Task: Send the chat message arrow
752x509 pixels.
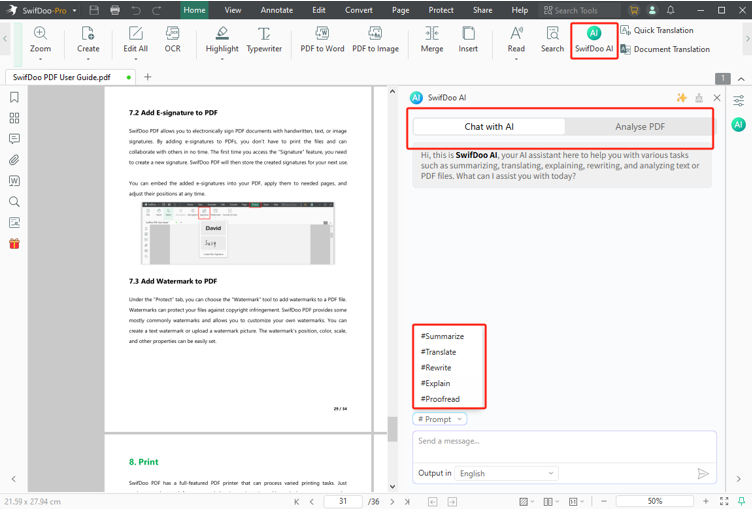Action: [703, 473]
